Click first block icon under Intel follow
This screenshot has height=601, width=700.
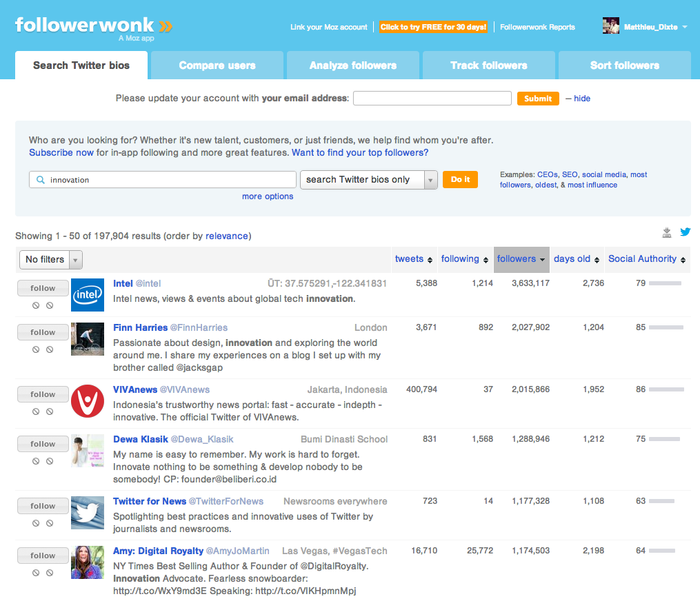pos(36,305)
